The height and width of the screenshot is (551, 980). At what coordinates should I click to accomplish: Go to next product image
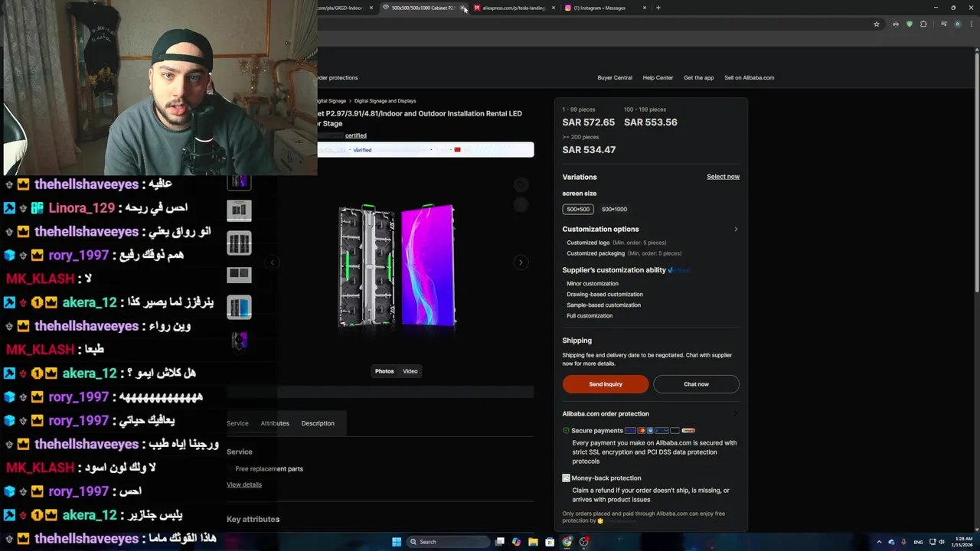(x=521, y=262)
